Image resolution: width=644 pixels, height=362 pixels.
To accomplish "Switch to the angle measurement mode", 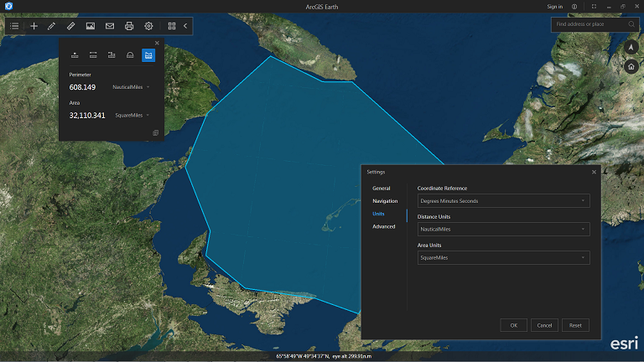I will tap(130, 55).
